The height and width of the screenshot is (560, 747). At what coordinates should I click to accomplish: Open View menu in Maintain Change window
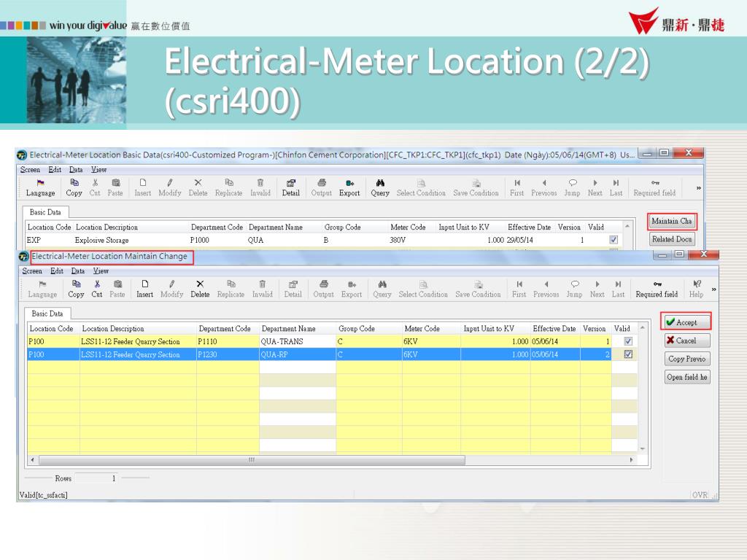[x=101, y=271]
